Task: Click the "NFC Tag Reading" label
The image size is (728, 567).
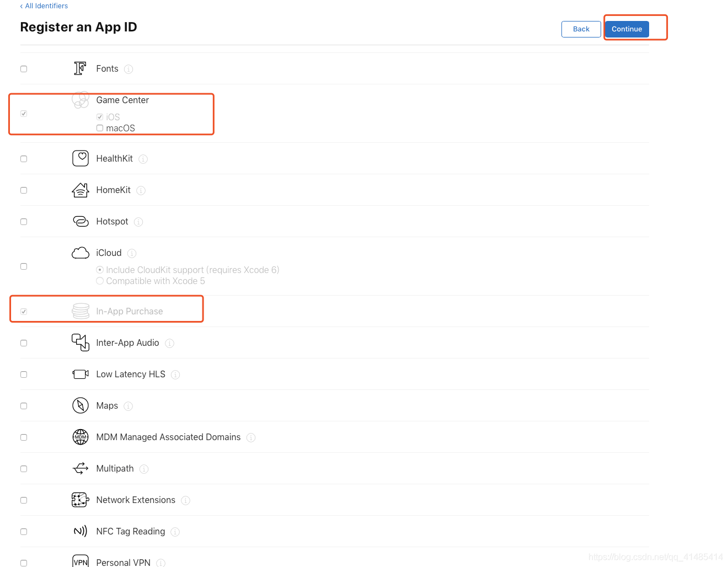Action: click(x=131, y=531)
